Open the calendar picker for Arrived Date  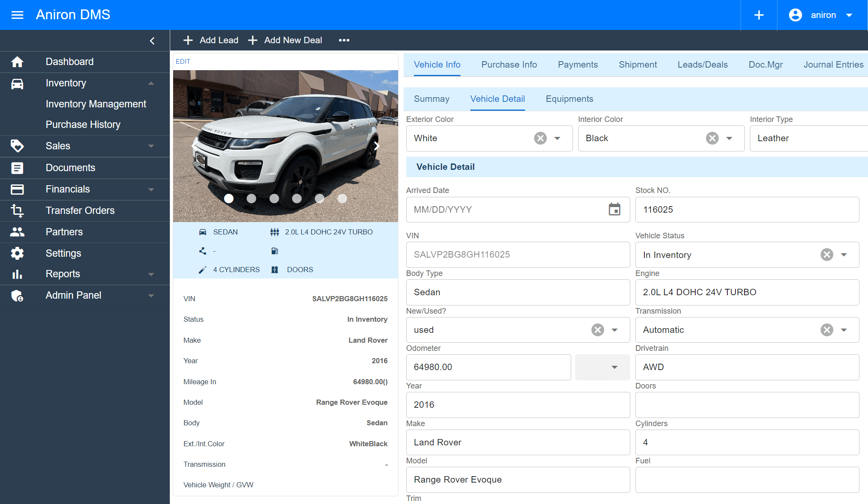614,209
